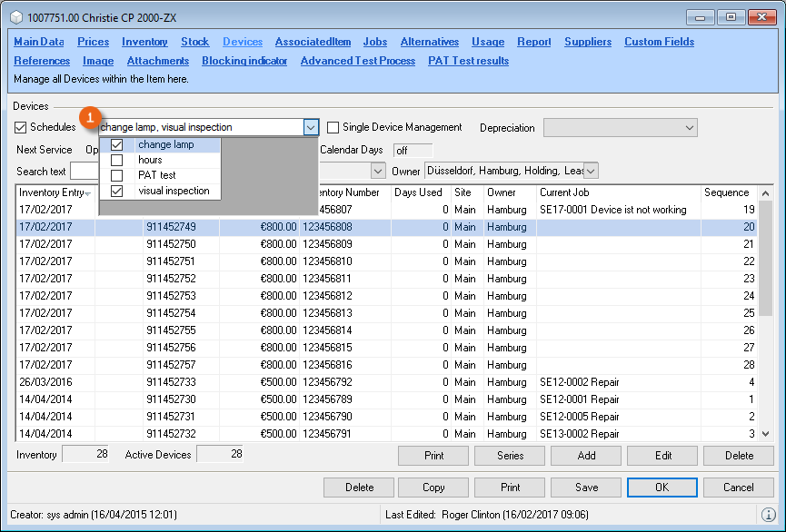Check the PAT test option
The width and height of the screenshot is (786, 532).
(x=116, y=175)
